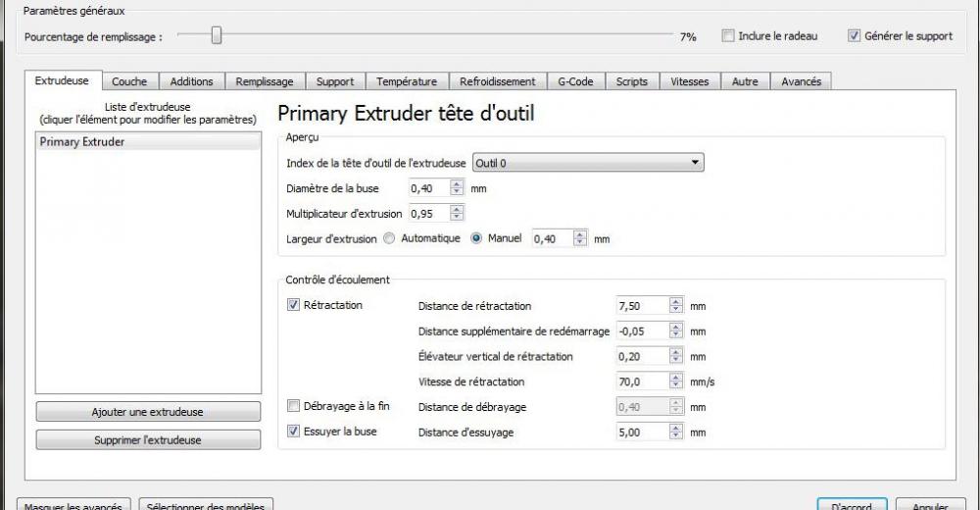Switch to the Refroidissement tab
Image resolution: width=980 pixels, height=510 pixels.
point(498,81)
